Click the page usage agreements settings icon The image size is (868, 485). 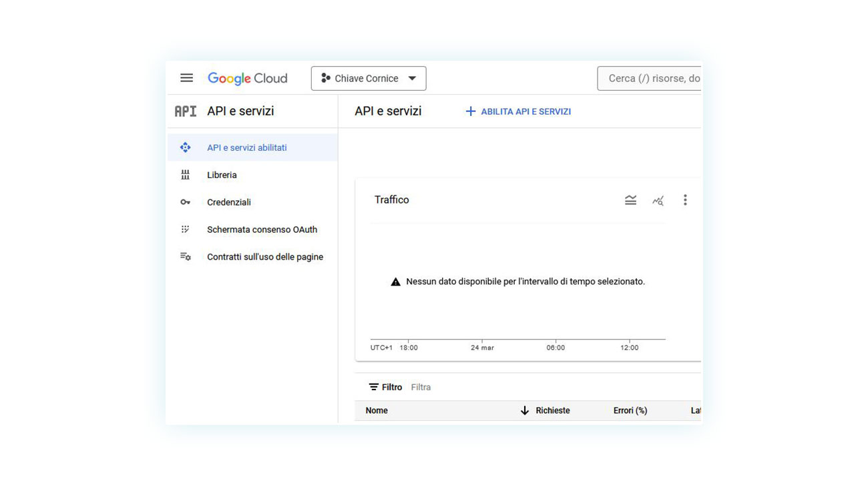[185, 257]
